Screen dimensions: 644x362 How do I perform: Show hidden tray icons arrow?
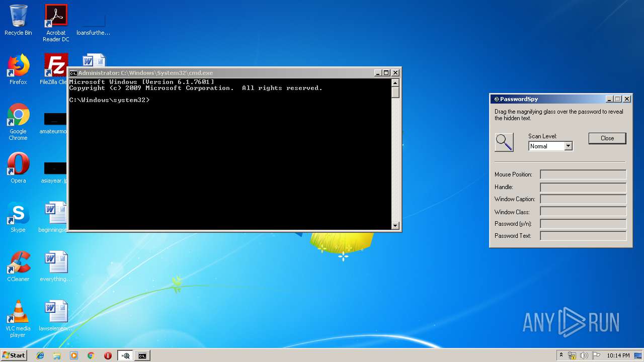[561, 355]
